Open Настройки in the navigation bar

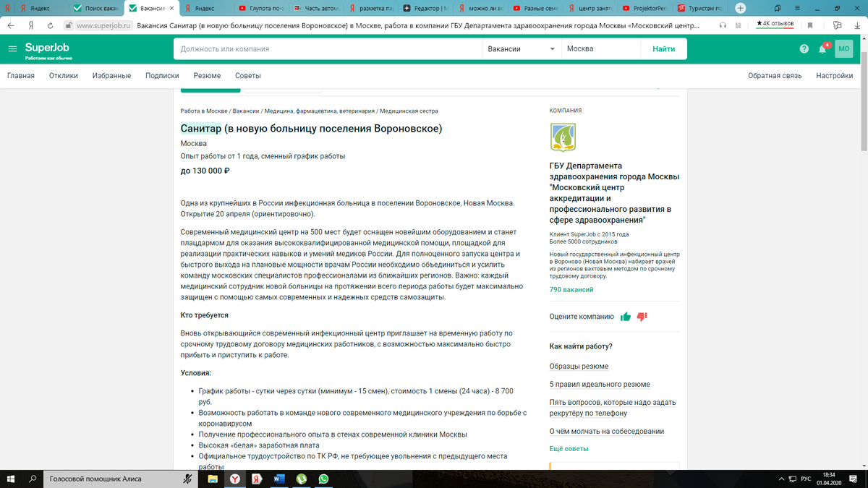pyautogui.click(x=834, y=76)
